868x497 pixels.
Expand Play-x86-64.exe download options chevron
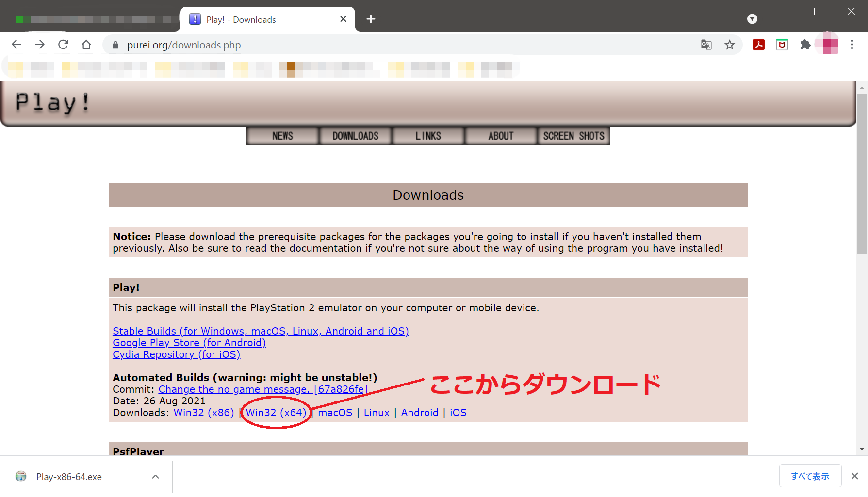[155, 477]
